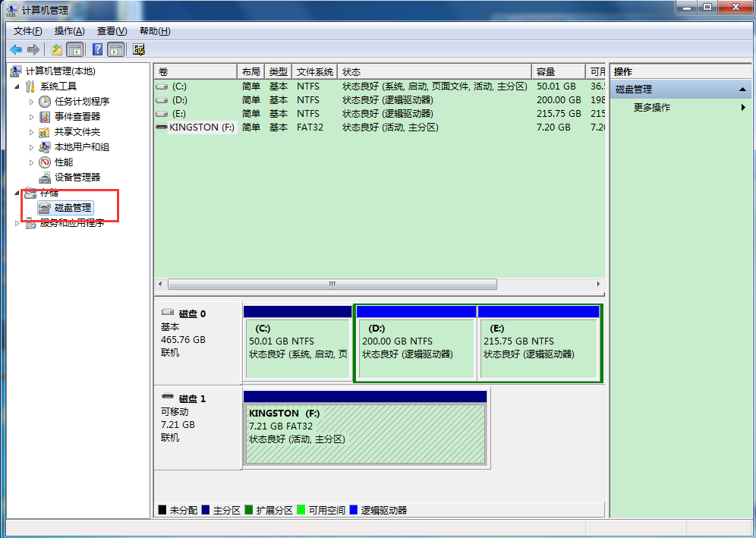The image size is (756, 538).
Task: Click the Back arrow toolbar icon
Action: click(x=16, y=49)
